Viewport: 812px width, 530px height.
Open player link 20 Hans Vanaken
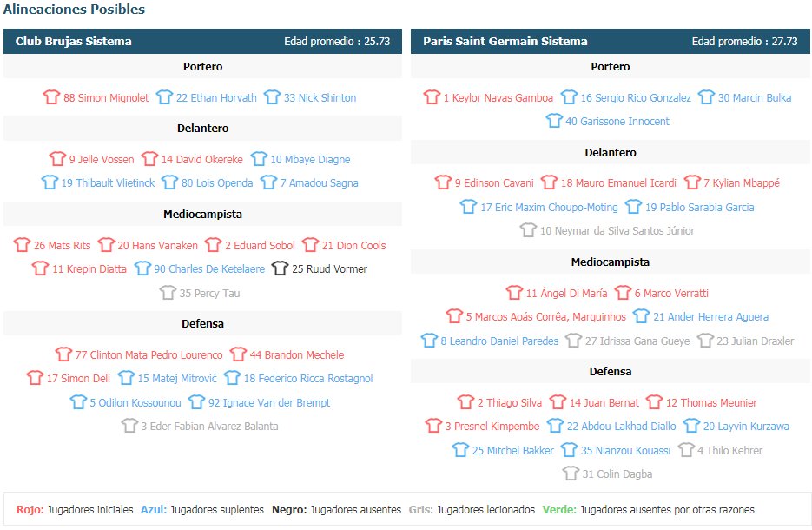pyautogui.click(x=157, y=245)
